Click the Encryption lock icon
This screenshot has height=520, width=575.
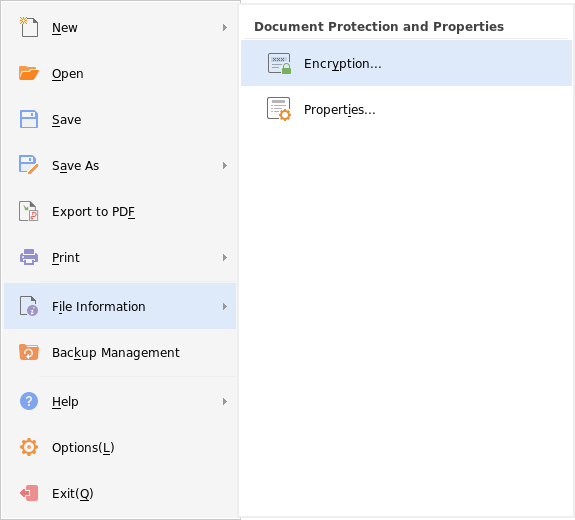pos(279,63)
